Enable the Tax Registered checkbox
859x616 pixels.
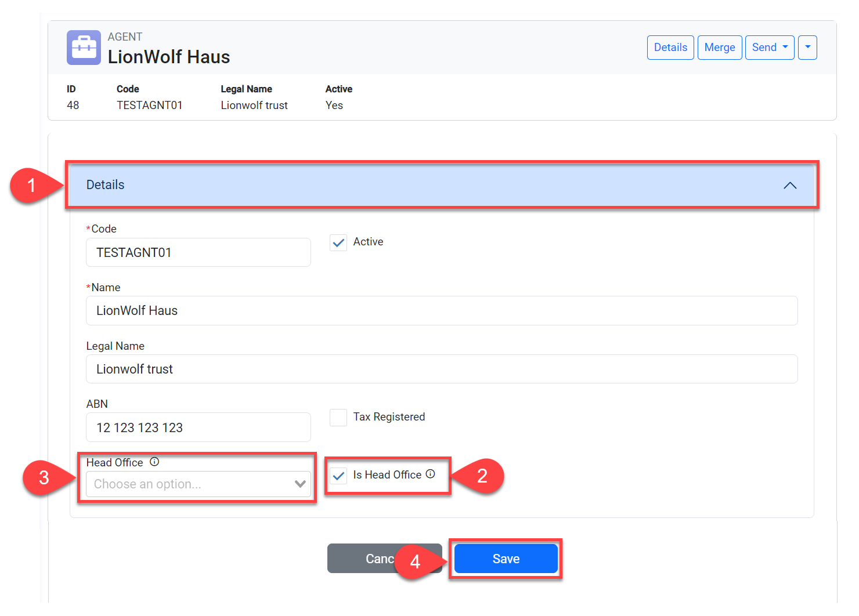(338, 418)
